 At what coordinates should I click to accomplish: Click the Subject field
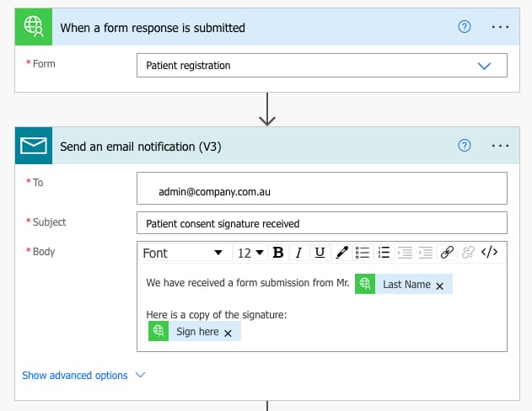pos(321,223)
